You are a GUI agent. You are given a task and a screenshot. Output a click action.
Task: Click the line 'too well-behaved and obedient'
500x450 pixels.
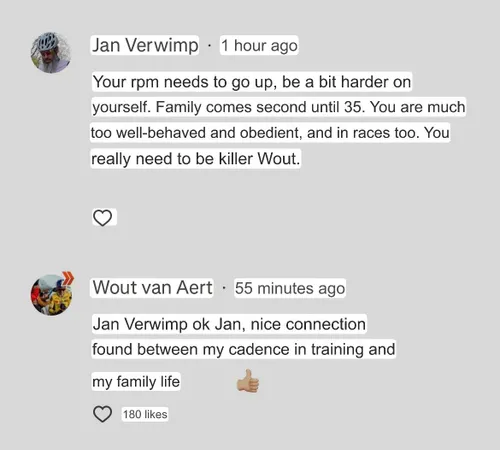tap(197, 133)
